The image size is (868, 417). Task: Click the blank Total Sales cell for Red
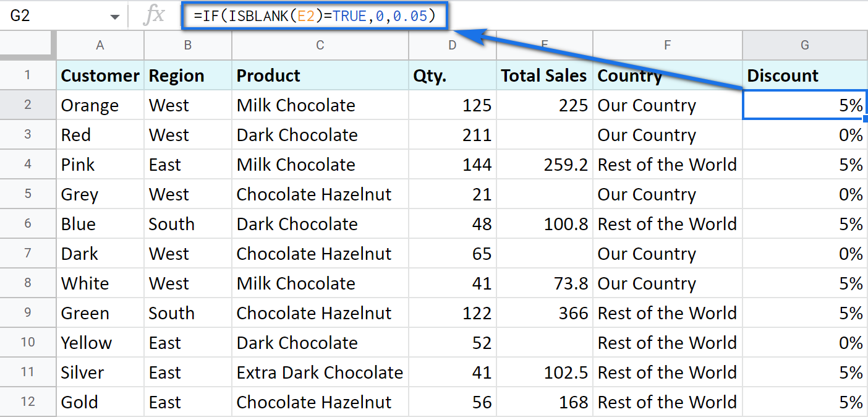(x=544, y=134)
